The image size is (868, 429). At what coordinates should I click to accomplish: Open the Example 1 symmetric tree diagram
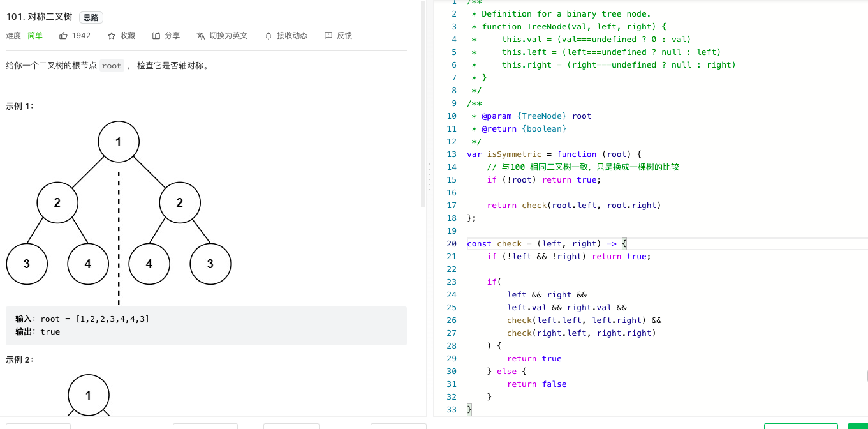119,212
